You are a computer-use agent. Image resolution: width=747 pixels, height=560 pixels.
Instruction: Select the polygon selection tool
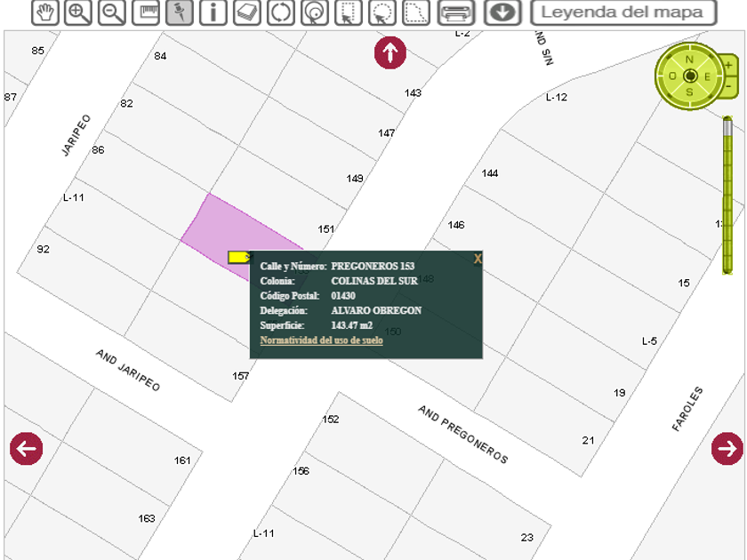pyautogui.click(x=416, y=12)
